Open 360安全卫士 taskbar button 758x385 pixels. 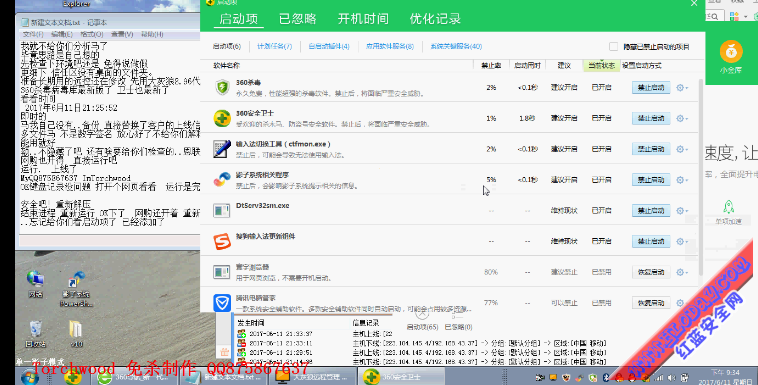coord(401,377)
